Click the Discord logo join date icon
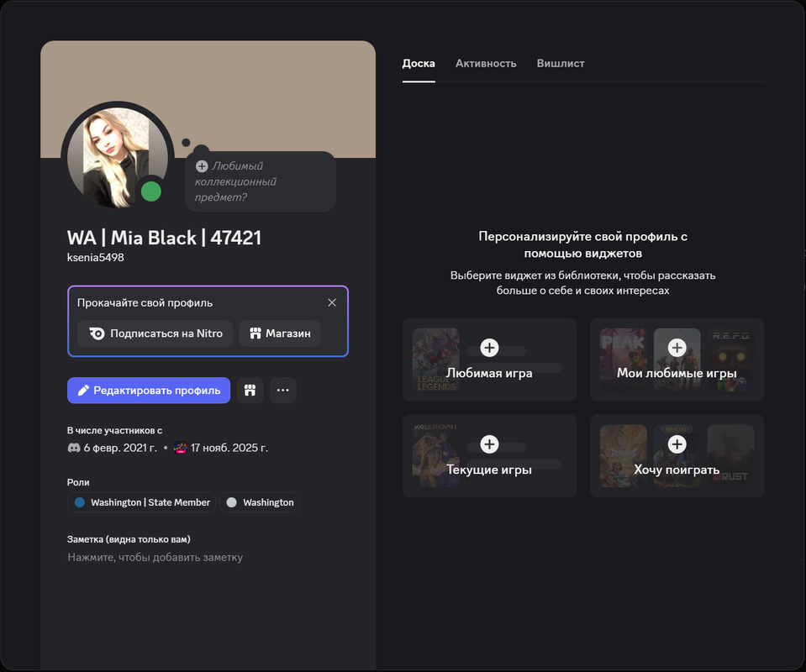Image resolution: width=806 pixels, height=672 pixels. coord(74,448)
